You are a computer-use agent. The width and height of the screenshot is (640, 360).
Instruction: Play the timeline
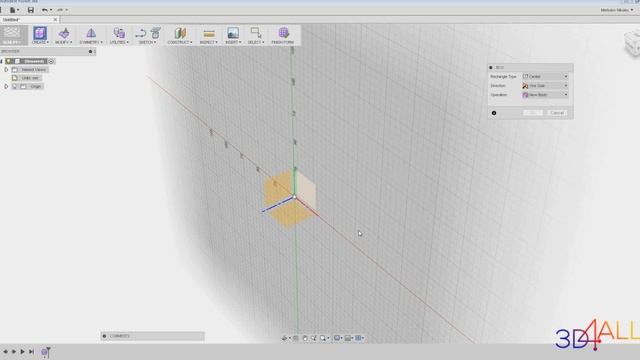pos(22,351)
